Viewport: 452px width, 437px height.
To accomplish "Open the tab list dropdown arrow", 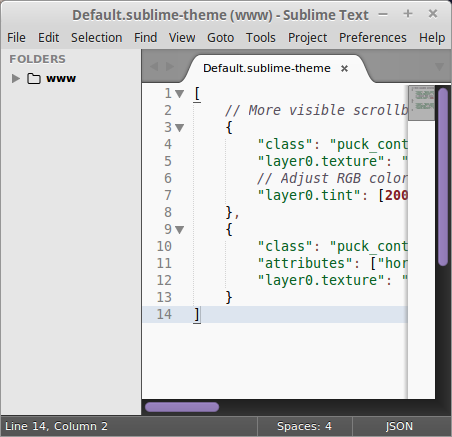I will tap(440, 67).
